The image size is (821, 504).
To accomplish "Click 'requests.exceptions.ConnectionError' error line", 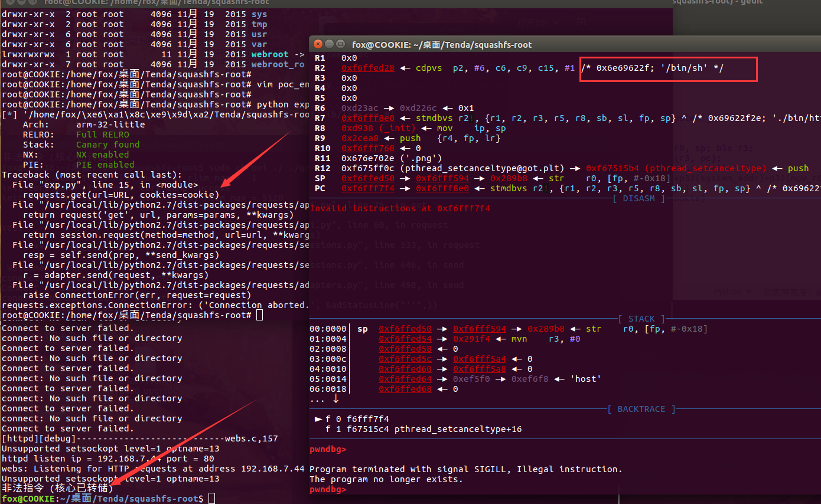I will click(x=156, y=305).
